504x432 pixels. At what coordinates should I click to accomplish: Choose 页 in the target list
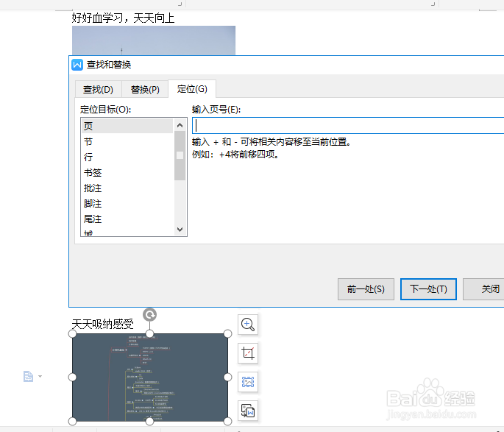(127, 126)
